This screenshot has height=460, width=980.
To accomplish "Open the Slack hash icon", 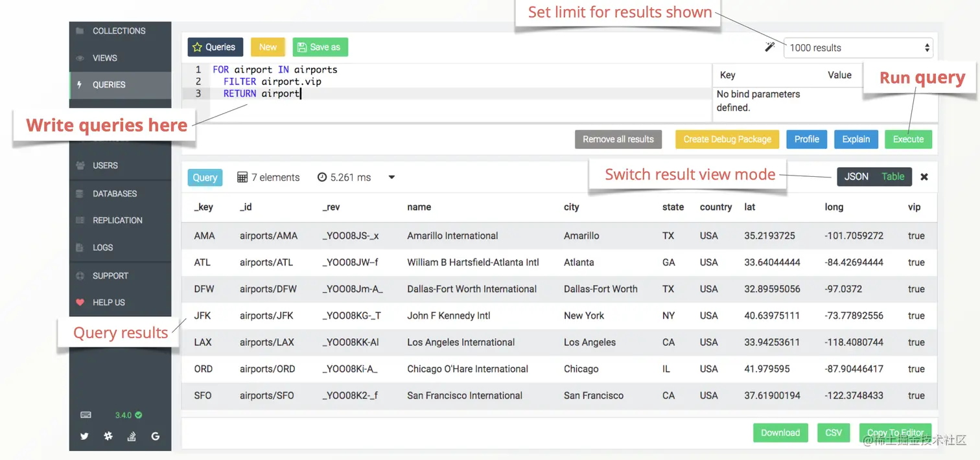I will (108, 437).
